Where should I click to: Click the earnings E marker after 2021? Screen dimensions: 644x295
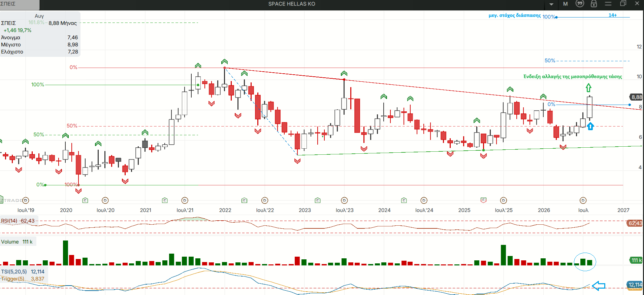click(x=165, y=200)
